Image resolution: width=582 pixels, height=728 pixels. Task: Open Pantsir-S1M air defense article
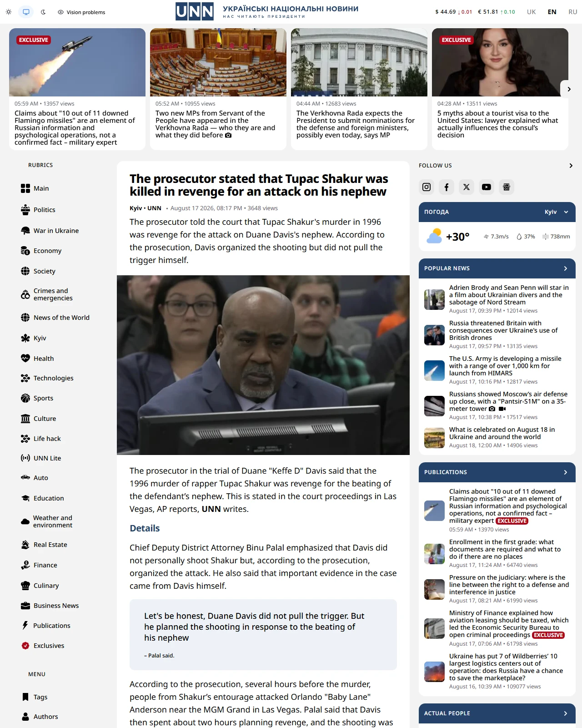(508, 401)
